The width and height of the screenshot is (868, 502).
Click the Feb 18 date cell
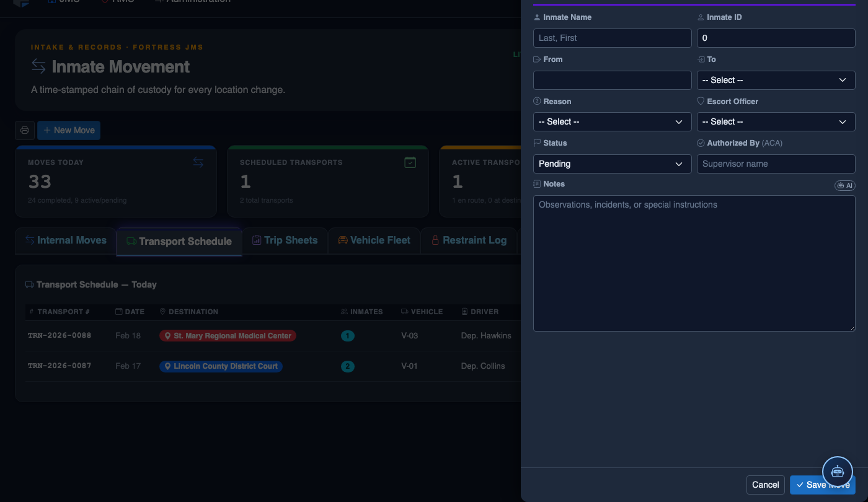click(x=128, y=335)
